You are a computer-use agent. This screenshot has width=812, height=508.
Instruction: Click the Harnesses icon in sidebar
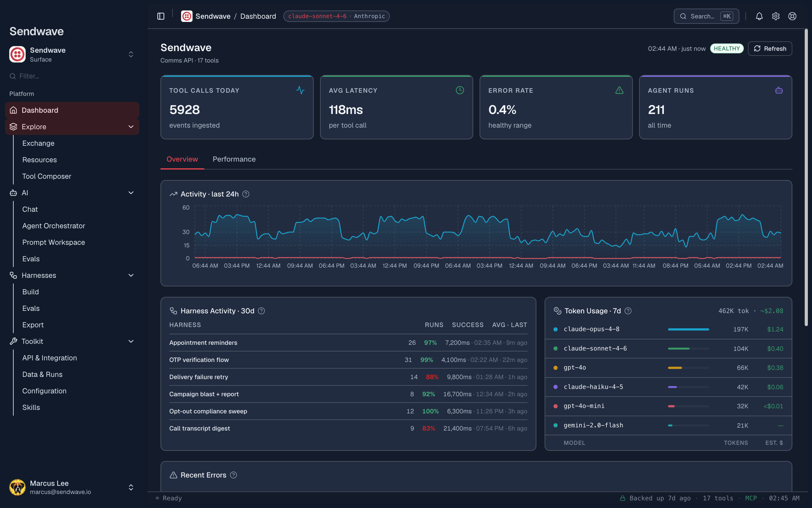pos(13,276)
